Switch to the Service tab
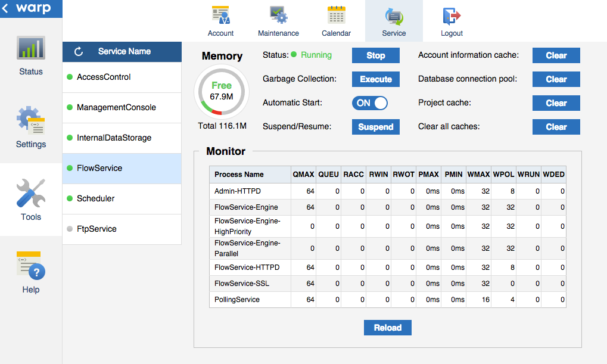Screen dimensions: 607x364 click(x=394, y=21)
